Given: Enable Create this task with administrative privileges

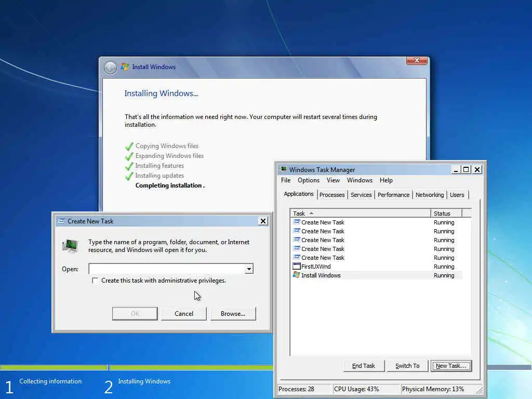Looking at the screenshot, I should (x=95, y=281).
